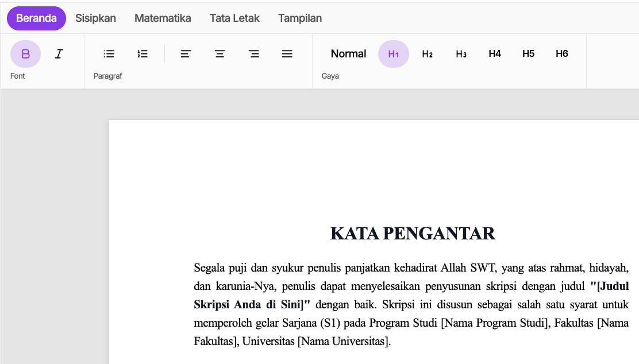Align paragraph text to the left
Image resolution: width=639 pixels, height=364 pixels.
186,54
